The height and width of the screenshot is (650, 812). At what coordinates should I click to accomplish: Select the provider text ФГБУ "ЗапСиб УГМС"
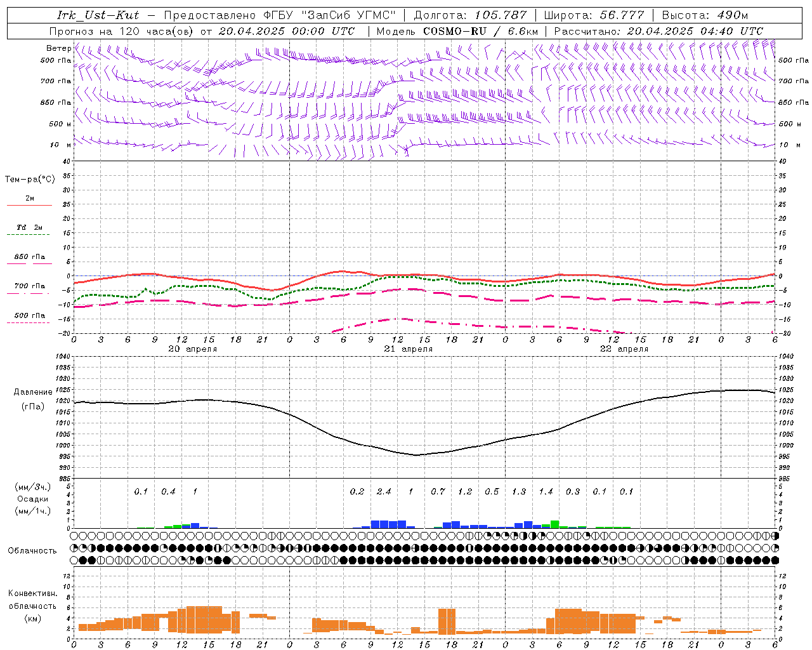329,15
